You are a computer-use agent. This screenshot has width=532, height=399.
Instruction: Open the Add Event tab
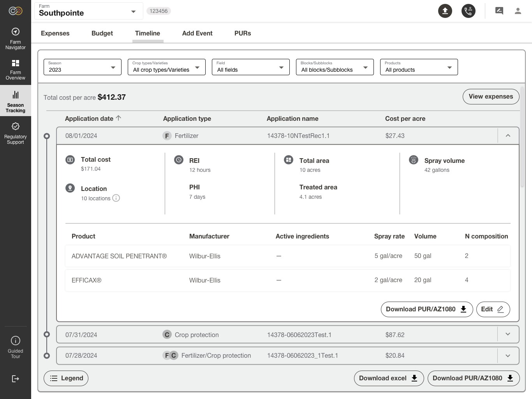197,34
